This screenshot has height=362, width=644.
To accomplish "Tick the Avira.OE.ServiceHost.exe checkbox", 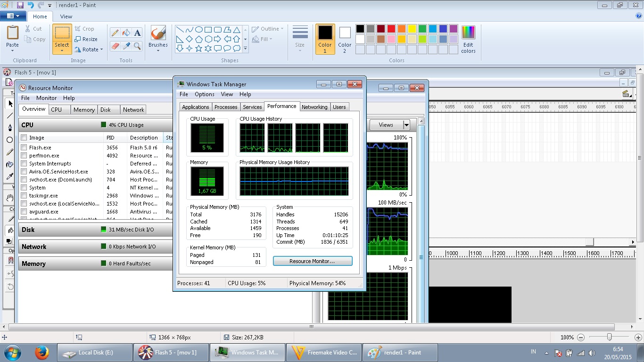I will 24,172.
